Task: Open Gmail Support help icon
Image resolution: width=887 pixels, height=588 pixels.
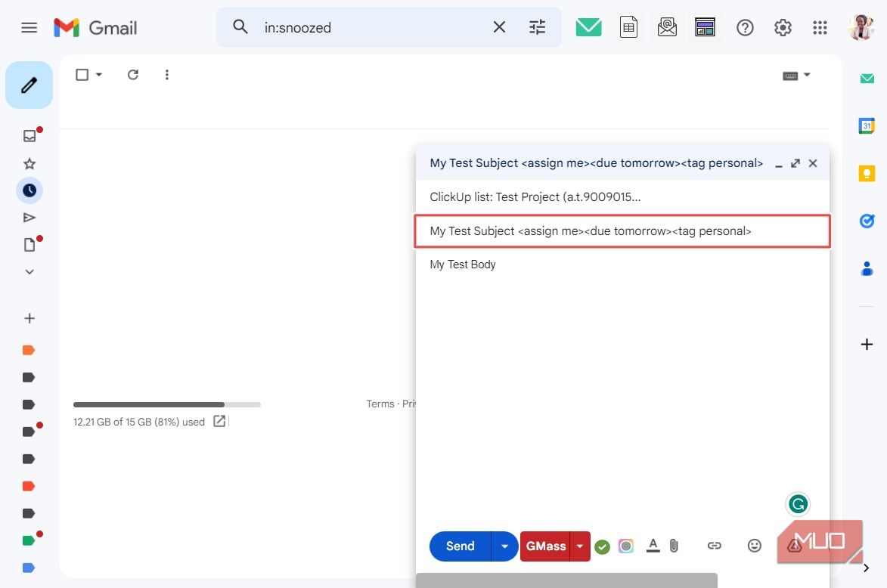Action: click(x=745, y=27)
